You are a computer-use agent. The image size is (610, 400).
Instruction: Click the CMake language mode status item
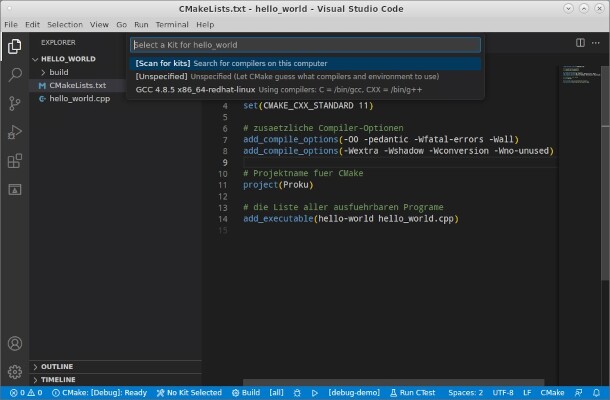click(552, 393)
